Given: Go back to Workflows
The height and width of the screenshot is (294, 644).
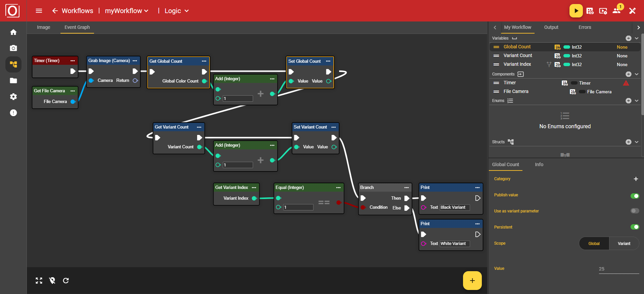Looking at the screenshot, I should coord(73,11).
